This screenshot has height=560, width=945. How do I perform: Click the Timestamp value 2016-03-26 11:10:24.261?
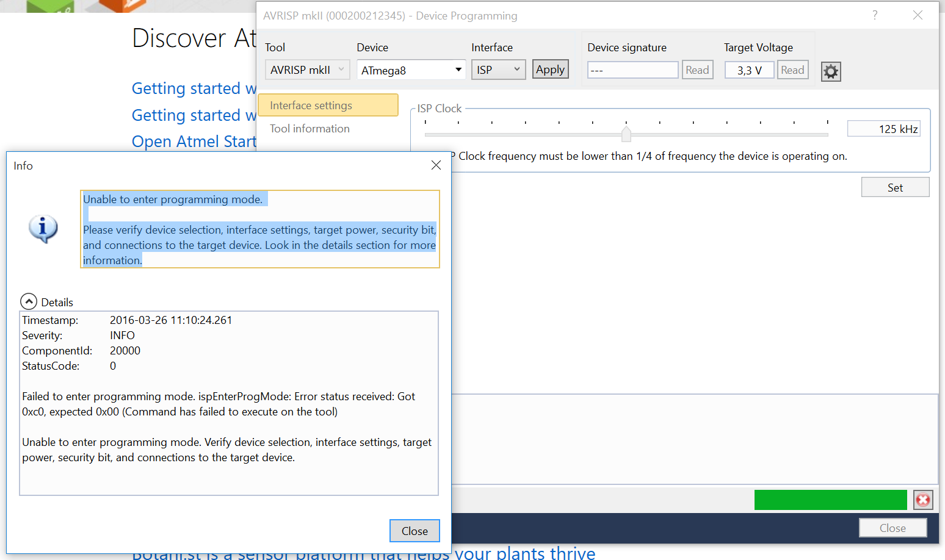point(171,320)
